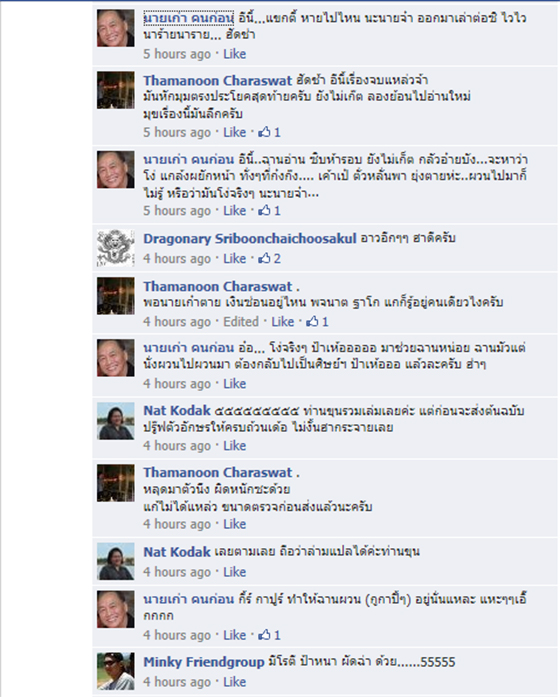Open the Edited history on Thamanoon's comment
Screen dimensions: 560x697
pos(240,322)
